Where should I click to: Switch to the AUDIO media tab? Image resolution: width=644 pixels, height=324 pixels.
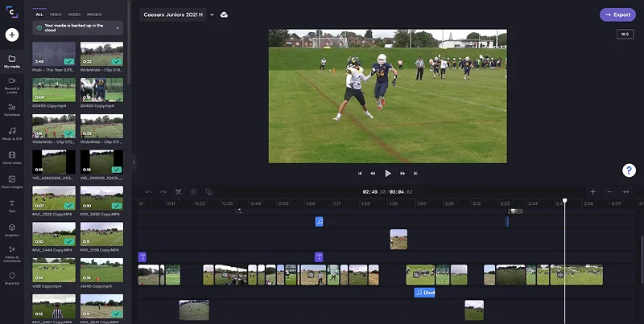(x=74, y=14)
